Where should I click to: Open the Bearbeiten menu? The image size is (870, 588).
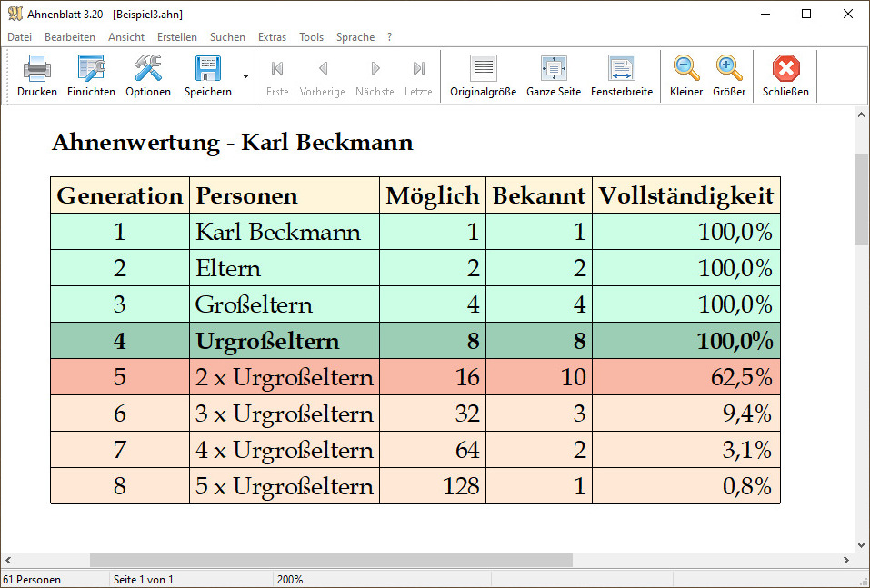[x=70, y=37]
